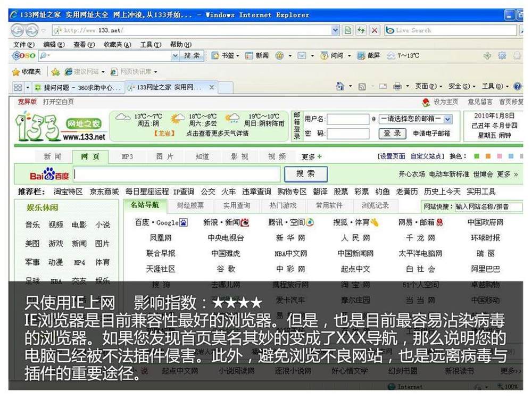Click the weather 7~13℃ toolbar item
Image resolution: width=532 pixels, height=399 pixels.
pos(403,55)
